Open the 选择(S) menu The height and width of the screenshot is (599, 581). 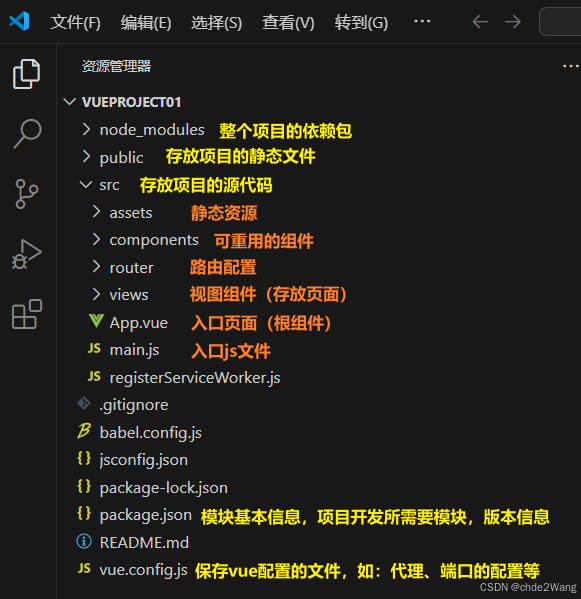(x=216, y=23)
